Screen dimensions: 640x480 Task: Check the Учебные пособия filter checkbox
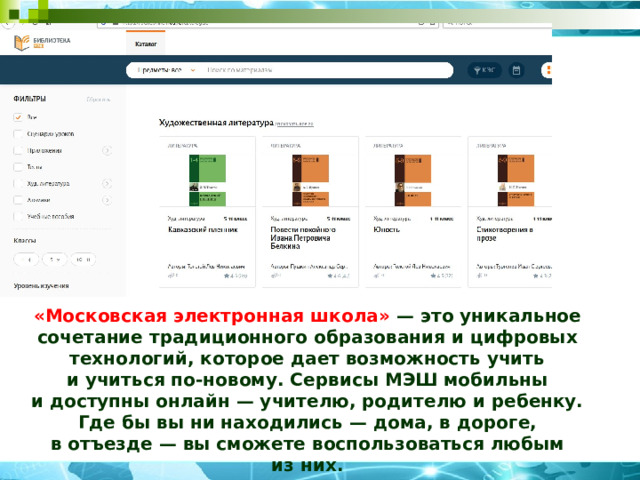[x=18, y=217]
